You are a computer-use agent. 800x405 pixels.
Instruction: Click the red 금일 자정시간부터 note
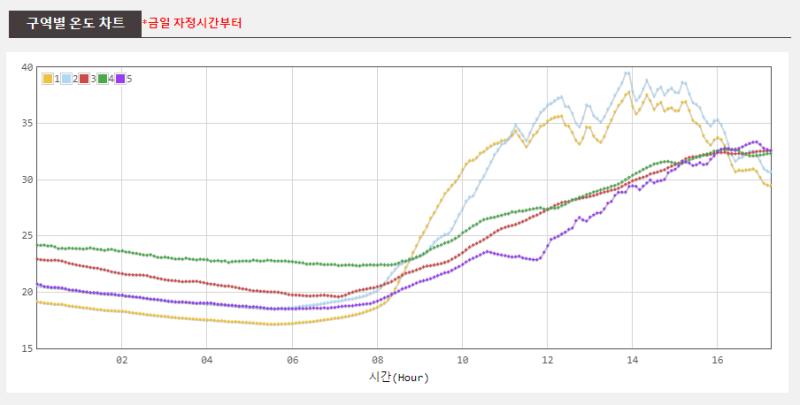point(192,23)
